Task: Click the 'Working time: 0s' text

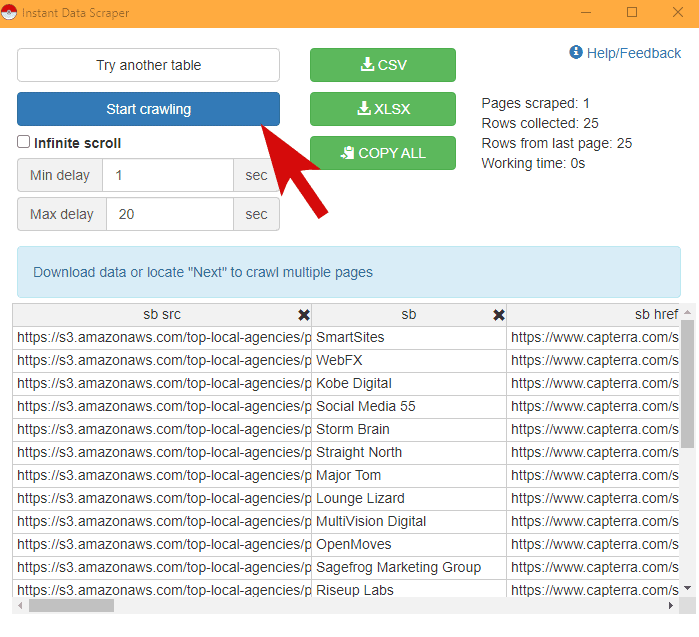Action: [x=533, y=163]
